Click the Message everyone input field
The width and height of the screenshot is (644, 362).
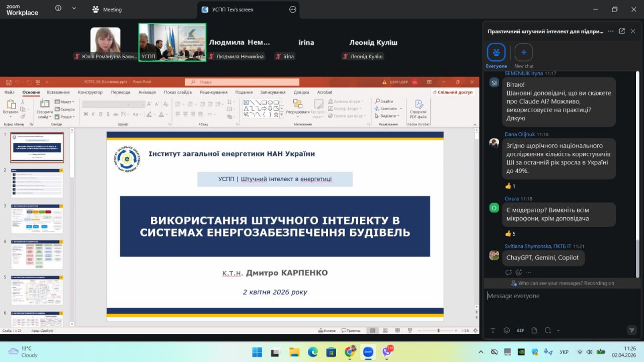click(x=558, y=296)
